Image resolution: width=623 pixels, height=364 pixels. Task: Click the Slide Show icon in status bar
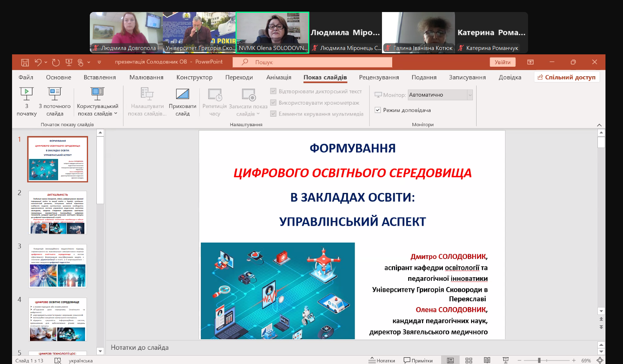(506, 360)
